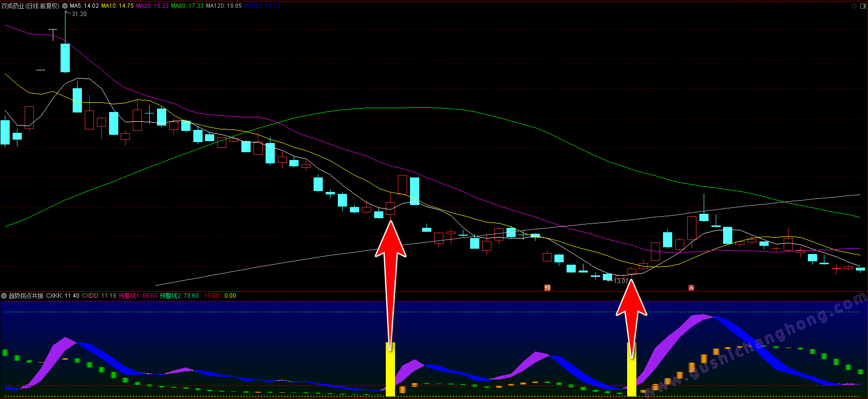Select the MA5: 14.02 label

click(84, 6)
